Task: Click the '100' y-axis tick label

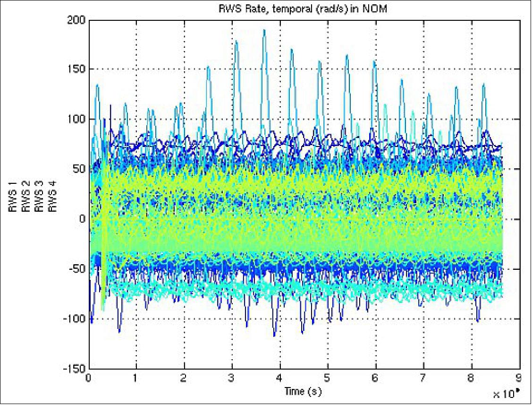Action: pyautogui.click(x=76, y=118)
